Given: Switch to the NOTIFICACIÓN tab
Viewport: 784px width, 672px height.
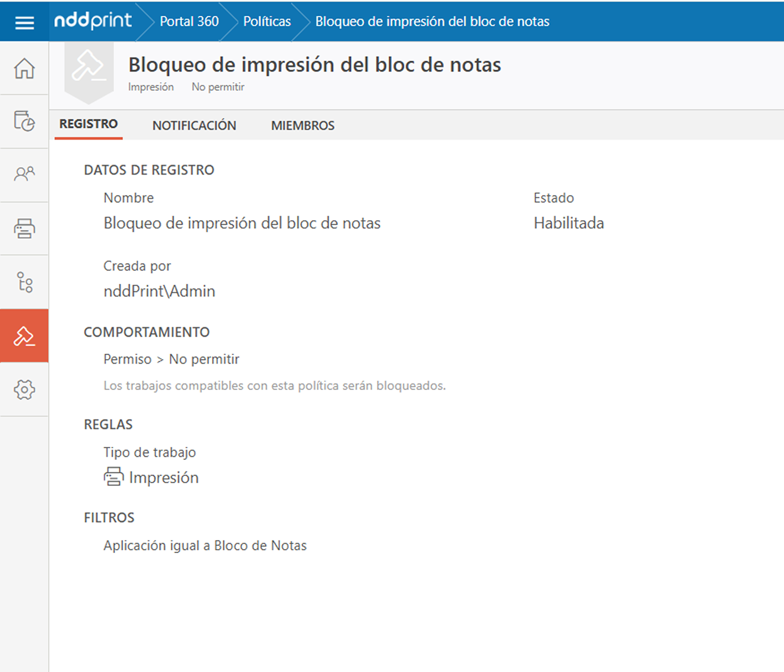Looking at the screenshot, I should [194, 125].
